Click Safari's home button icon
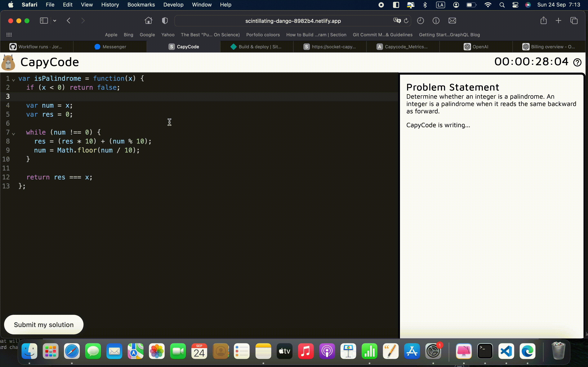The image size is (588, 367). pos(148,21)
